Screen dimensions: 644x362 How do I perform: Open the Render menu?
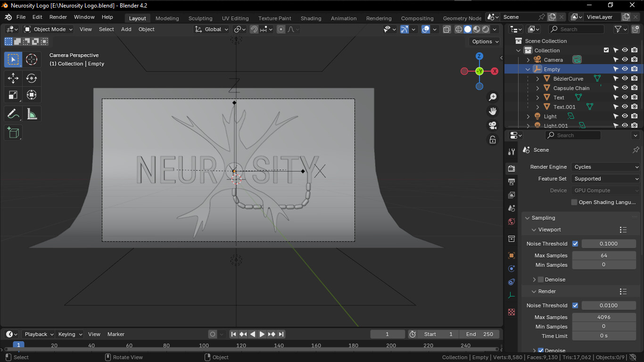click(x=58, y=17)
